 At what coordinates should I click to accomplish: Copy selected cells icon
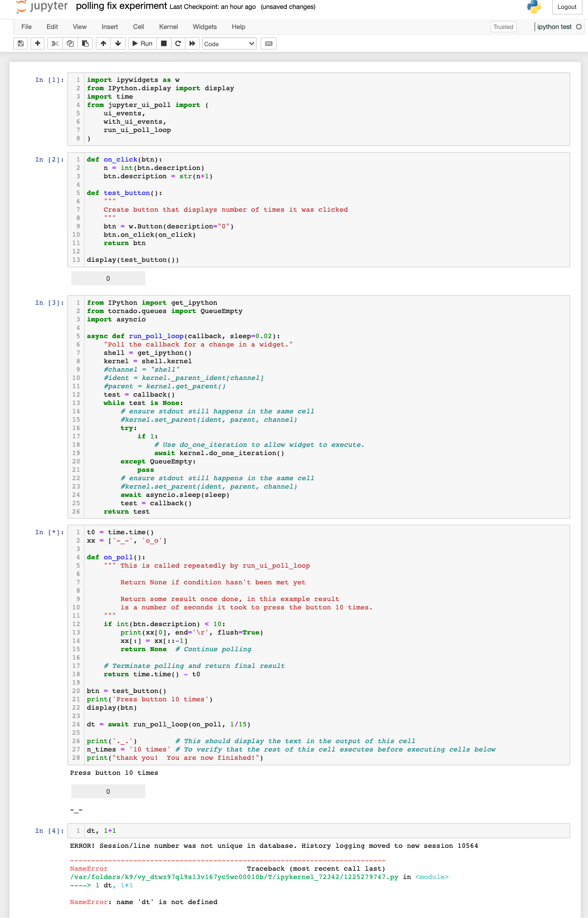click(x=70, y=43)
